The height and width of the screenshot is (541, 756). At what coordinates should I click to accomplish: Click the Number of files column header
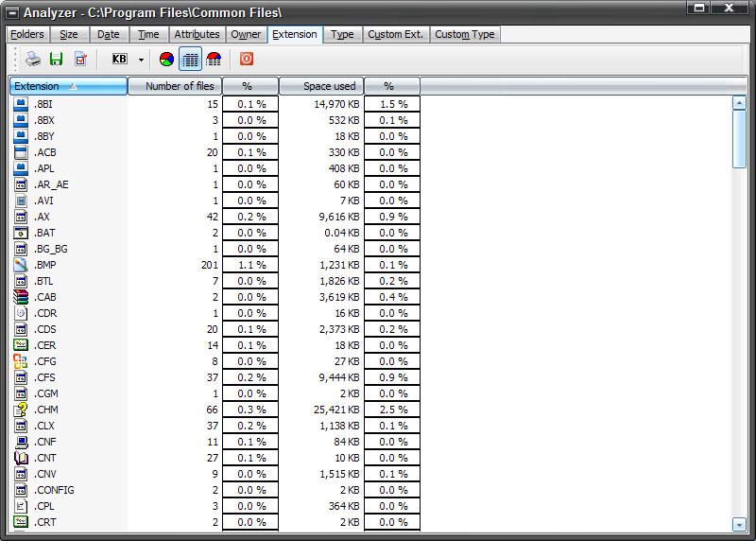coord(175,86)
